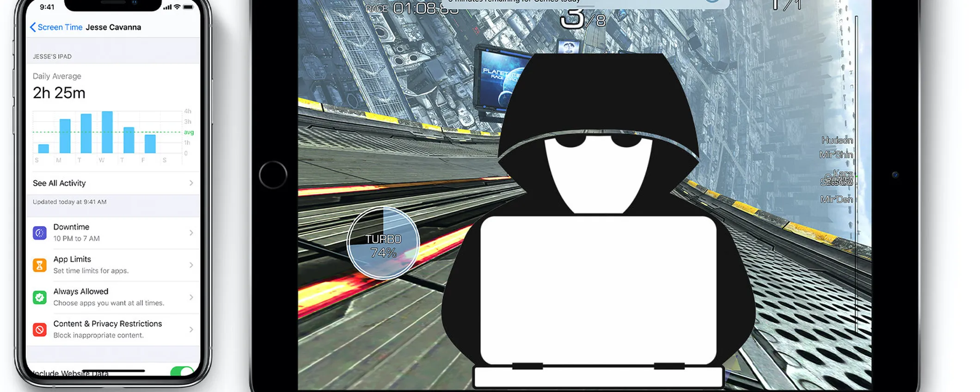Click the Mir'Deh racer name

[x=837, y=199]
